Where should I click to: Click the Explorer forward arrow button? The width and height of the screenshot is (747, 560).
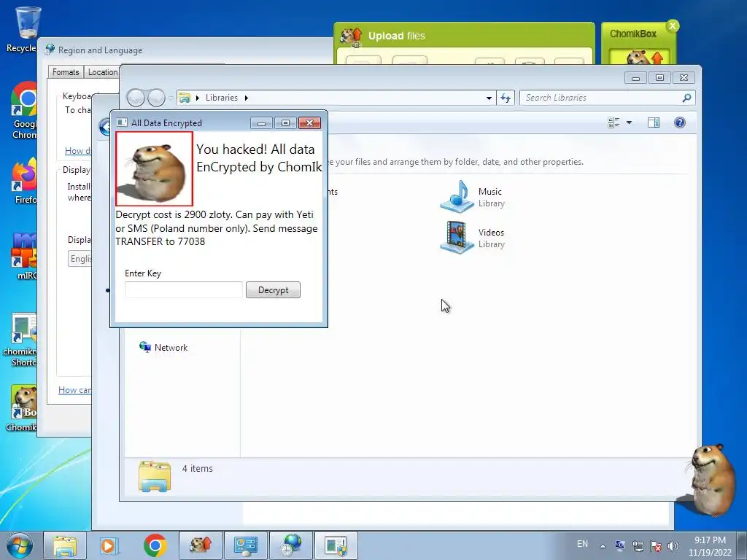[x=156, y=98]
